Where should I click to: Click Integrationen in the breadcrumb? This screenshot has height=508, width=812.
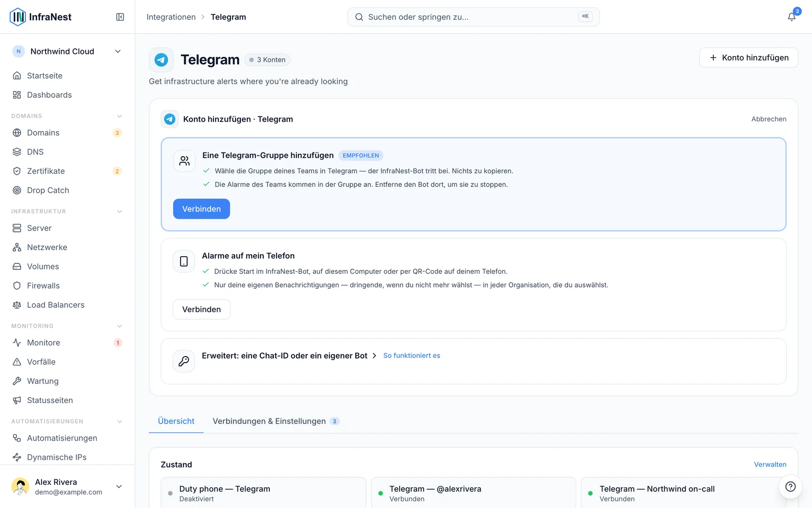(x=171, y=17)
